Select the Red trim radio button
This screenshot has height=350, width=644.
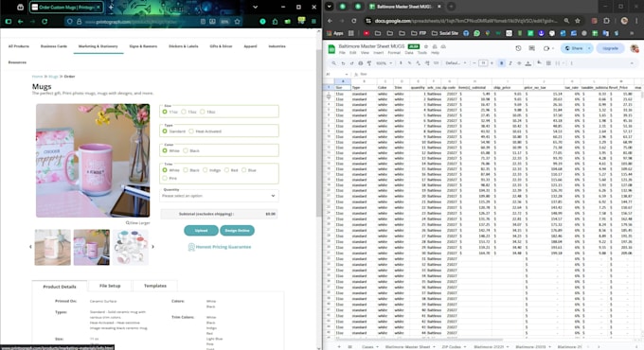click(x=226, y=170)
